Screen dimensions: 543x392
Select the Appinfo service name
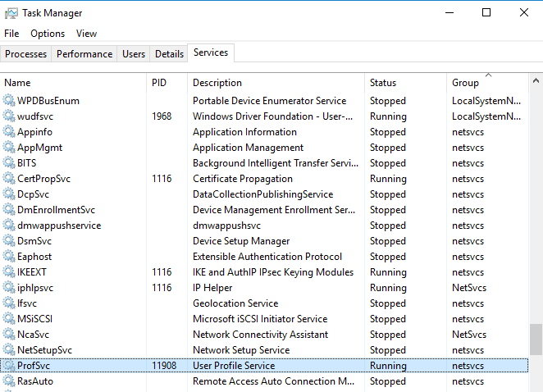coord(34,132)
